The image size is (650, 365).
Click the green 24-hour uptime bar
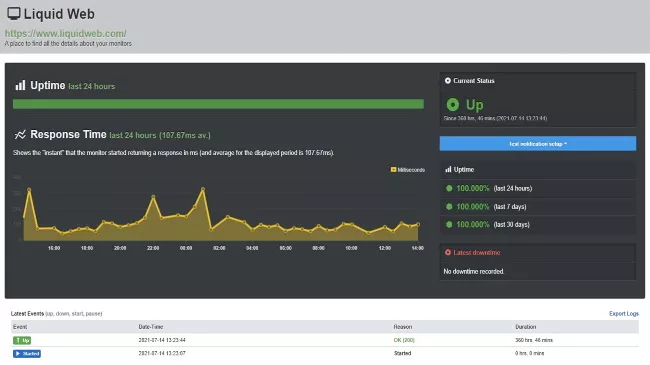[x=218, y=104]
